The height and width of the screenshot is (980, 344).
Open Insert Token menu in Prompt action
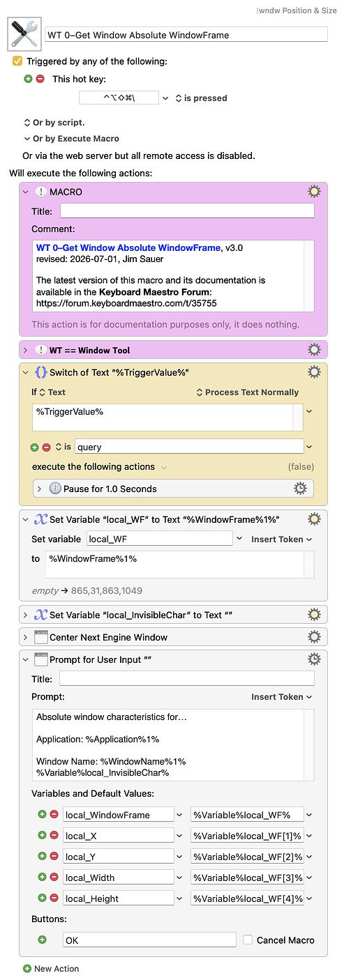pos(282,696)
